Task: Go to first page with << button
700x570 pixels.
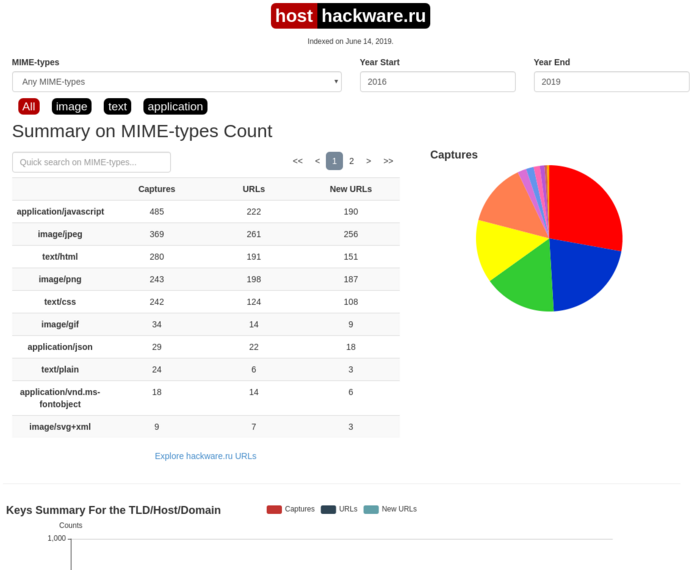Action: pos(298,161)
